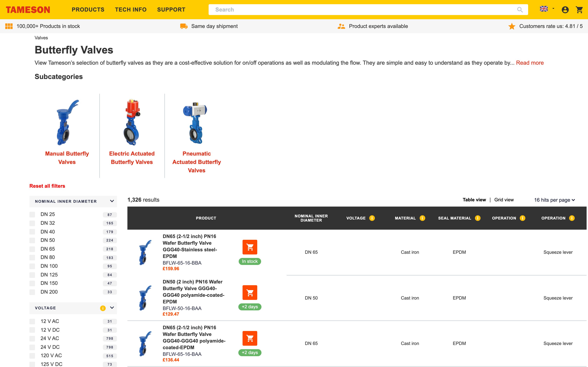Open the Pneumatic Actuated Butterfly Valves subcategory
Viewport: 588px width, 367px height.
197,162
